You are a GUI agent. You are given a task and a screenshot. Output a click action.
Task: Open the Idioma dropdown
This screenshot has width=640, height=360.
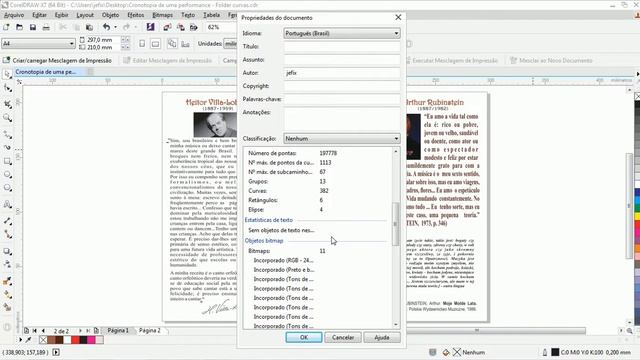click(x=342, y=33)
